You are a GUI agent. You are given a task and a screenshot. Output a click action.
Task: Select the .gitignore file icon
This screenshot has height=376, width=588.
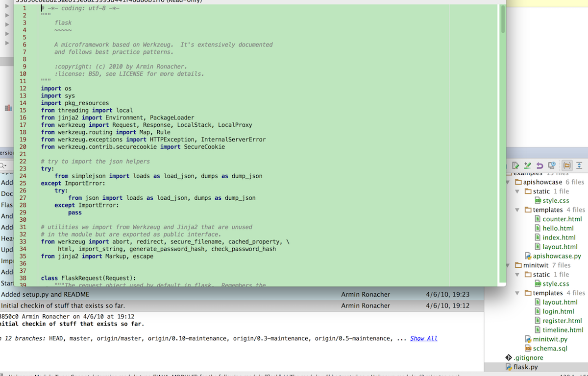pyautogui.click(x=509, y=357)
